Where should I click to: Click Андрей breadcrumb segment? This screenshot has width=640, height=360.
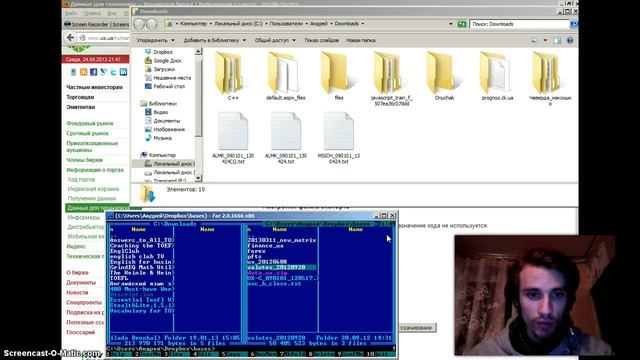coord(319,24)
